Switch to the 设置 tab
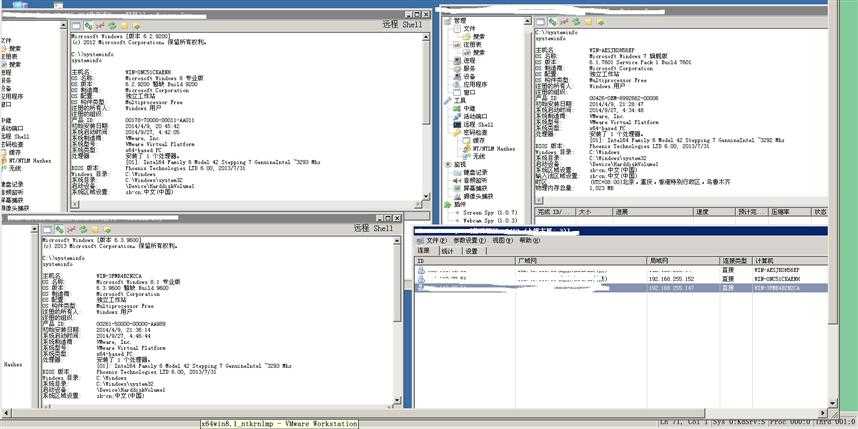 click(x=472, y=251)
